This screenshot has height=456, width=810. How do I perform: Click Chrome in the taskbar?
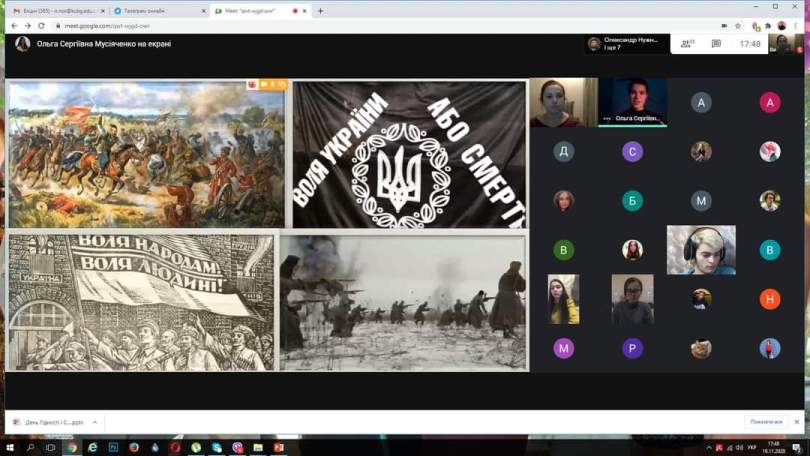point(72,448)
